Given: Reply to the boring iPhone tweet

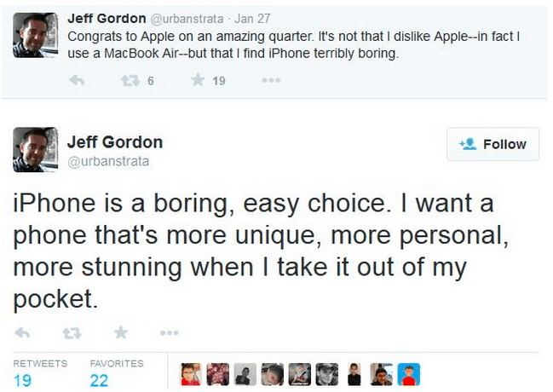Looking at the screenshot, I should [x=23, y=332].
